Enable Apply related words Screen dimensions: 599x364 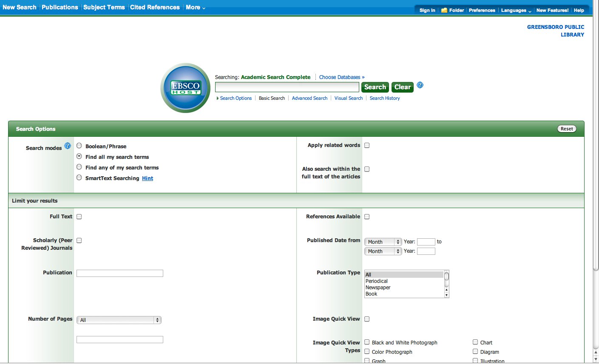pyautogui.click(x=367, y=145)
